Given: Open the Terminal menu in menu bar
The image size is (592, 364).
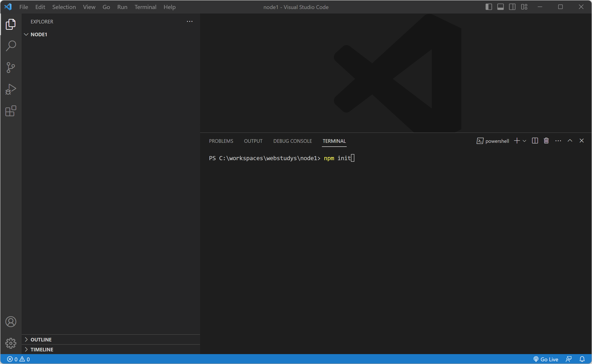Looking at the screenshot, I should point(146,7).
